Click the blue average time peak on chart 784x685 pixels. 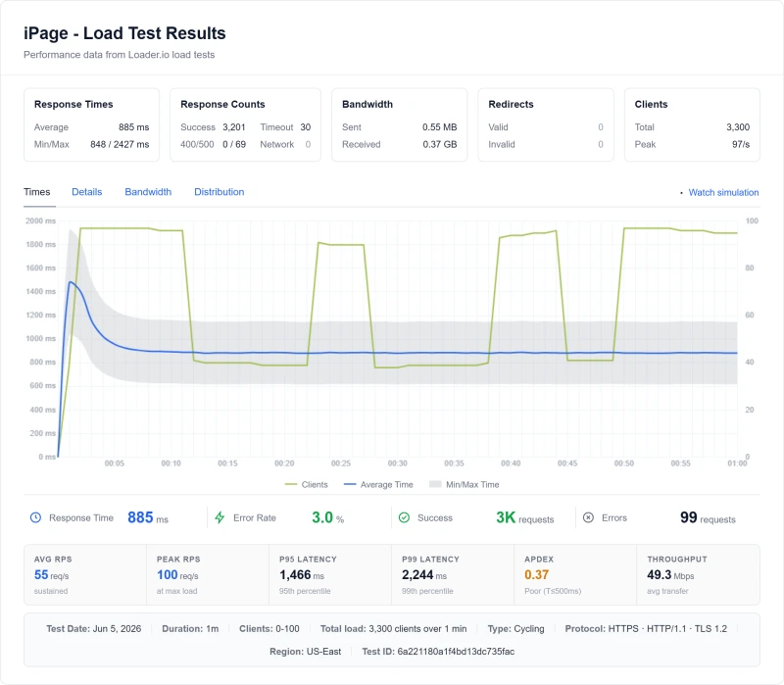[x=71, y=282]
